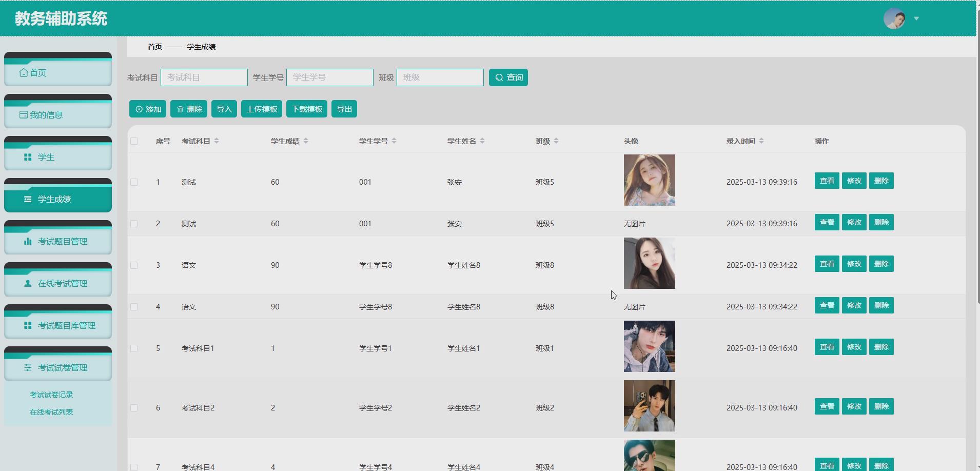The image size is (980, 471).
Task: Click the 导入 button
Action: tap(224, 109)
